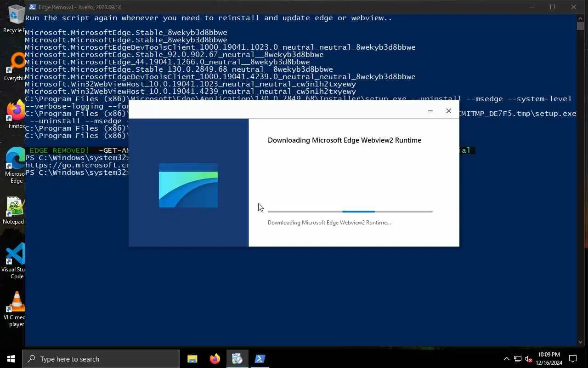Click the Downloading Microsoft Edge Webview2 Runtime heading

(345, 140)
